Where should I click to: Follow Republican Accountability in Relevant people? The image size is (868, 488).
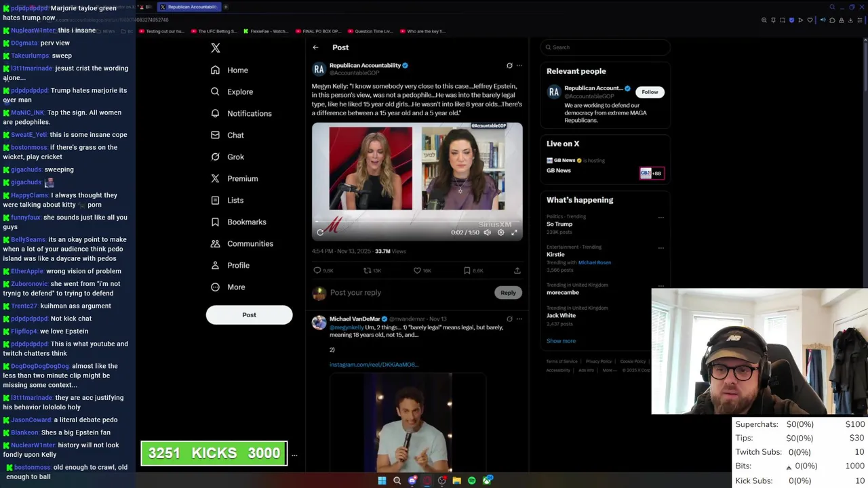[650, 92]
